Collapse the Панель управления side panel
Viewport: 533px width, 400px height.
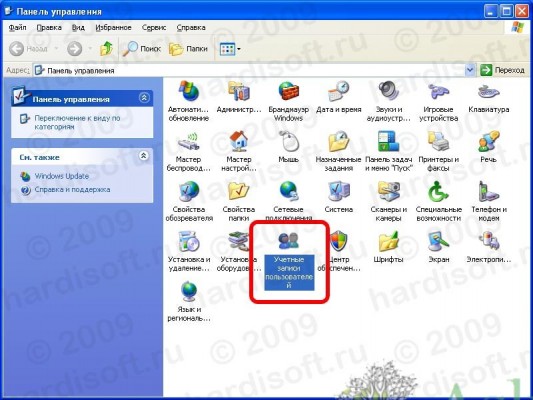[x=144, y=98]
